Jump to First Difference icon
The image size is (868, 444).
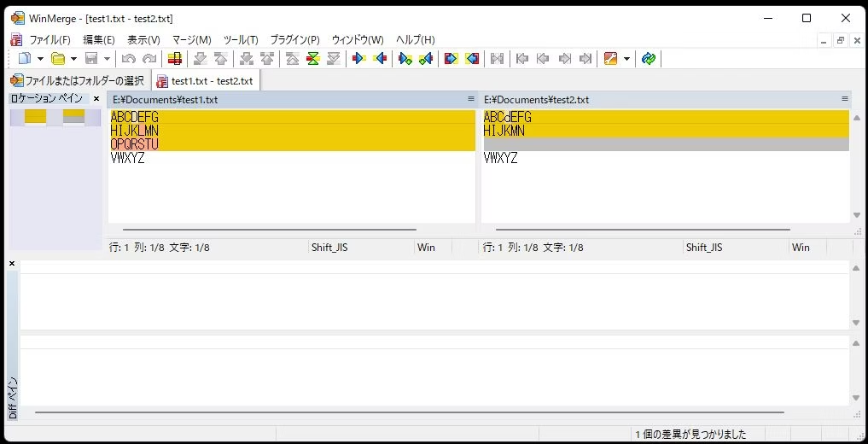click(292, 58)
